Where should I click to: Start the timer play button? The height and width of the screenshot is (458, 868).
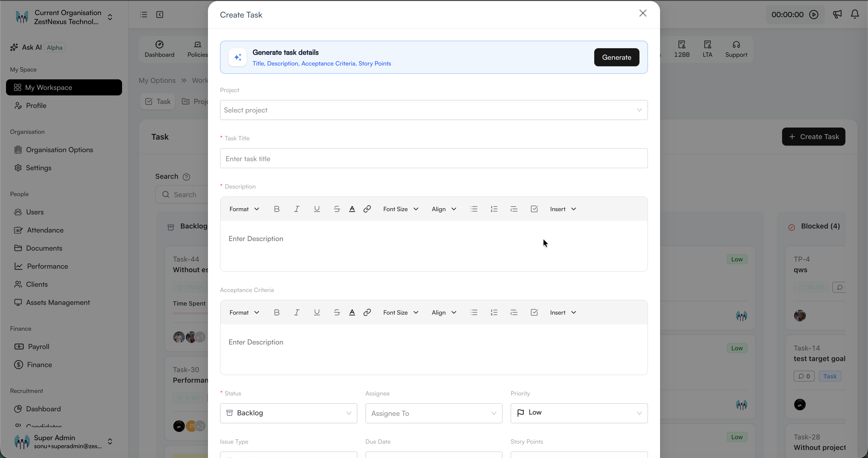(814, 15)
